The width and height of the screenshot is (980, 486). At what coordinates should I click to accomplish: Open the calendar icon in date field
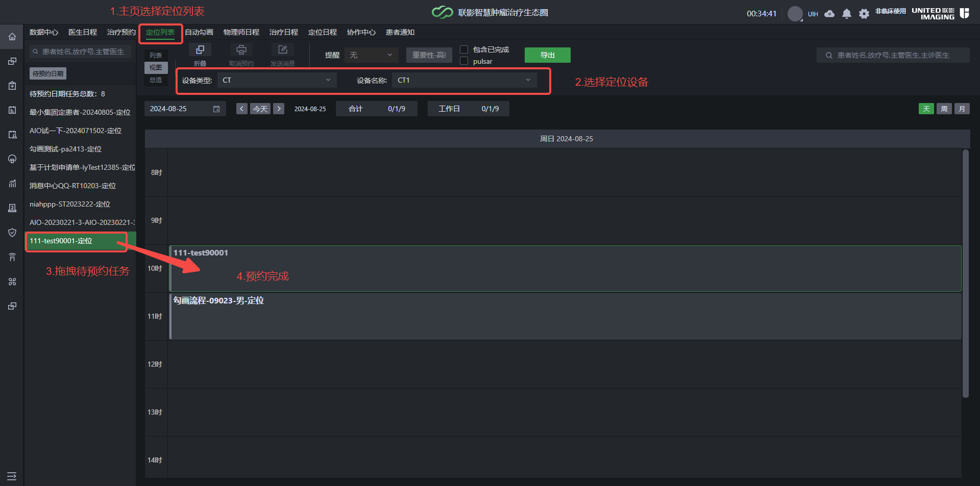tap(216, 109)
